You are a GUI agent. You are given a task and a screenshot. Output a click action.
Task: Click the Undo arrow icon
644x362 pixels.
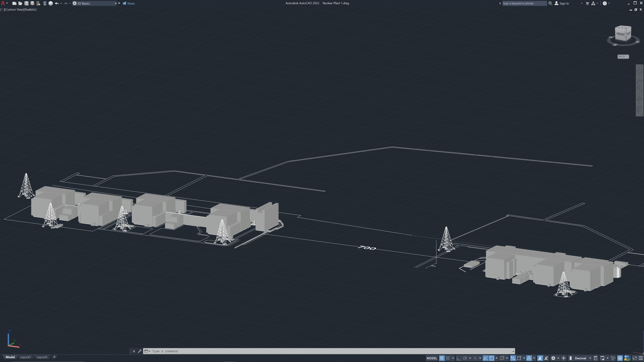(x=57, y=3)
